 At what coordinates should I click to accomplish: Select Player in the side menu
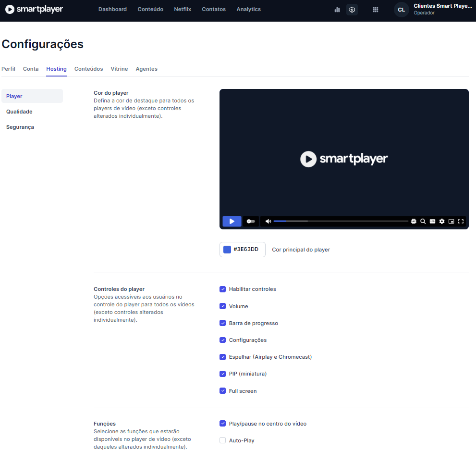(32, 96)
